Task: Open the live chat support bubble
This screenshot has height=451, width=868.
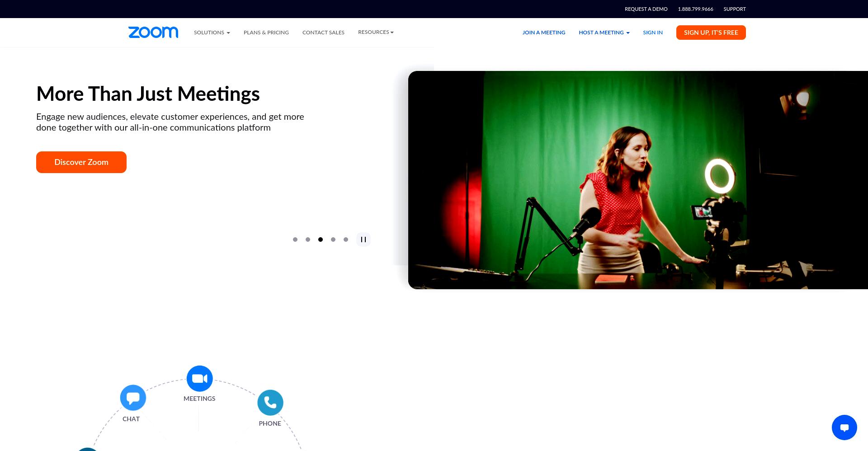Action: click(x=844, y=428)
